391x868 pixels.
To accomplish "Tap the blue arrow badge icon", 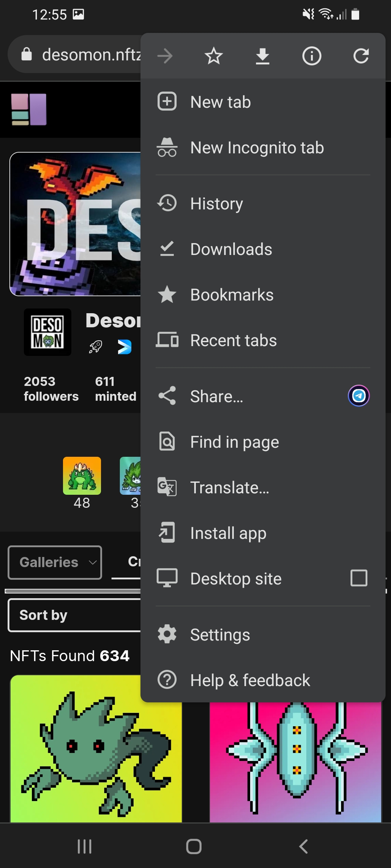I will click(125, 347).
